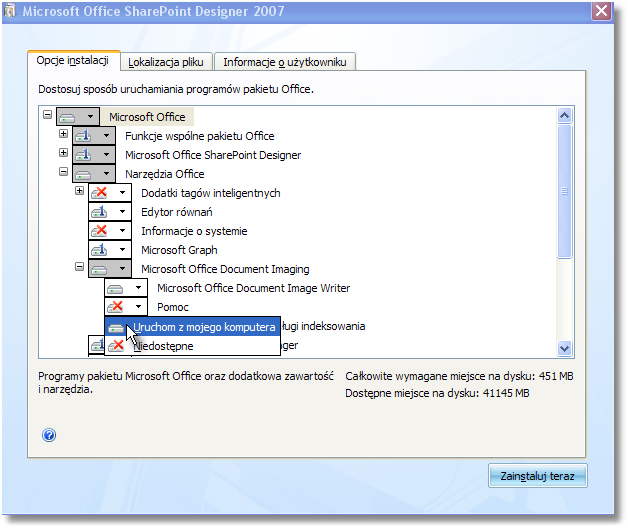Click install-on-first-use icon for Edytor równań
This screenshot has height=529, width=628.
tap(99, 212)
